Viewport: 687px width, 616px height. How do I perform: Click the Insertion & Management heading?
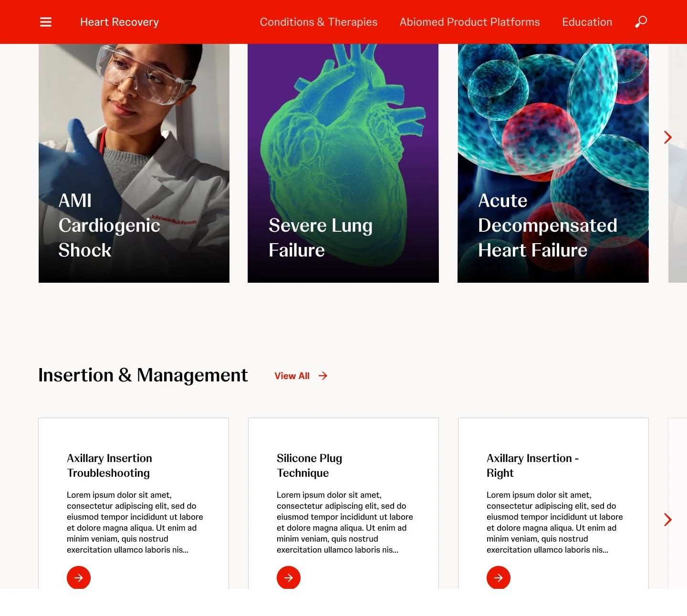(x=143, y=375)
